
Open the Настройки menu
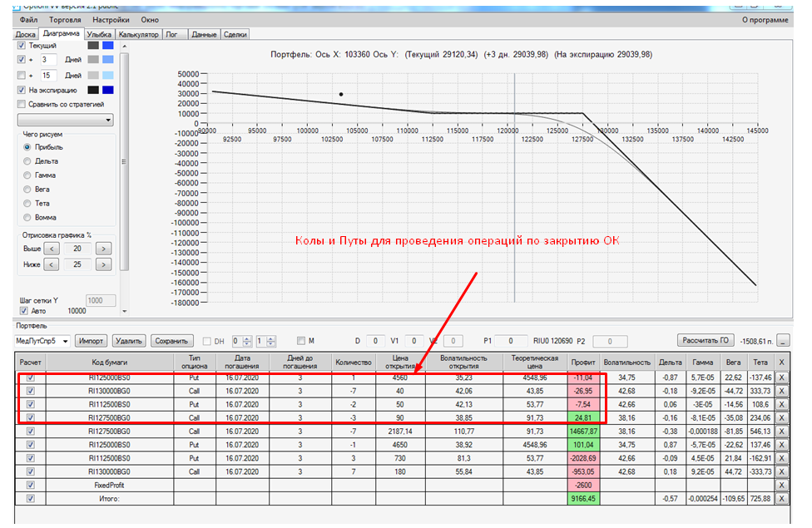111,20
